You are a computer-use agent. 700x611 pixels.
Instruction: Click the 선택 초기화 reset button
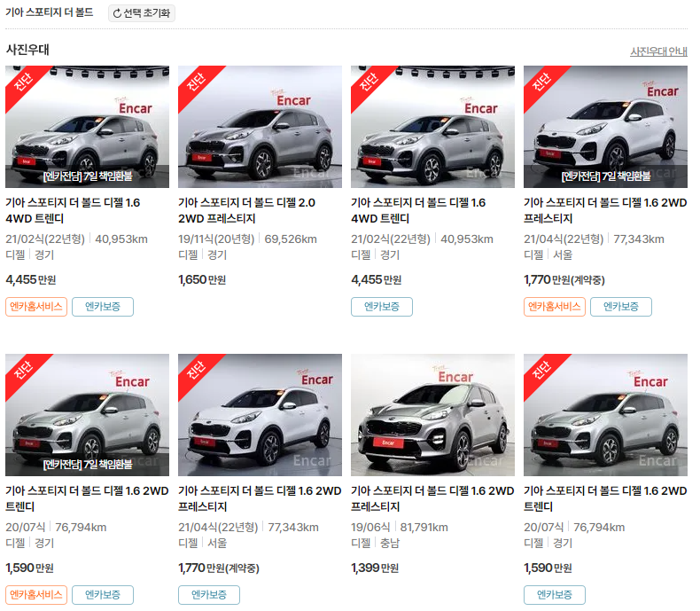(142, 13)
